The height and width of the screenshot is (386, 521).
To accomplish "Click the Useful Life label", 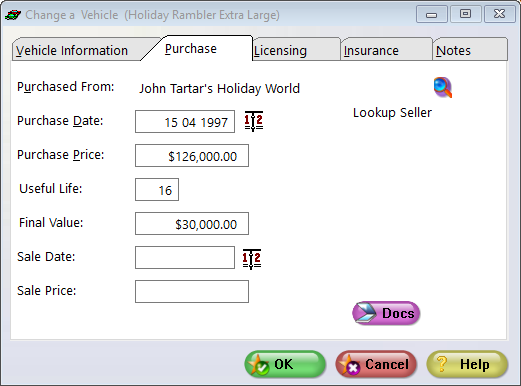I will (51, 189).
